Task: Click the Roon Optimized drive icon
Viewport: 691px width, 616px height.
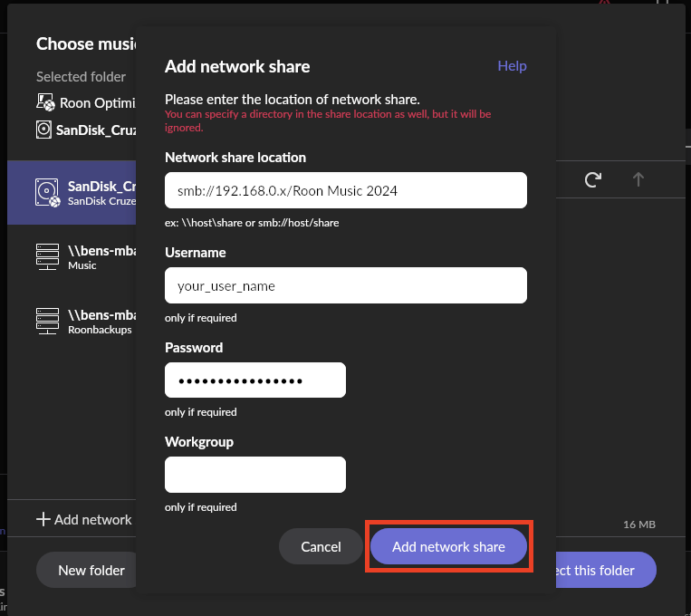Action: pos(45,102)
